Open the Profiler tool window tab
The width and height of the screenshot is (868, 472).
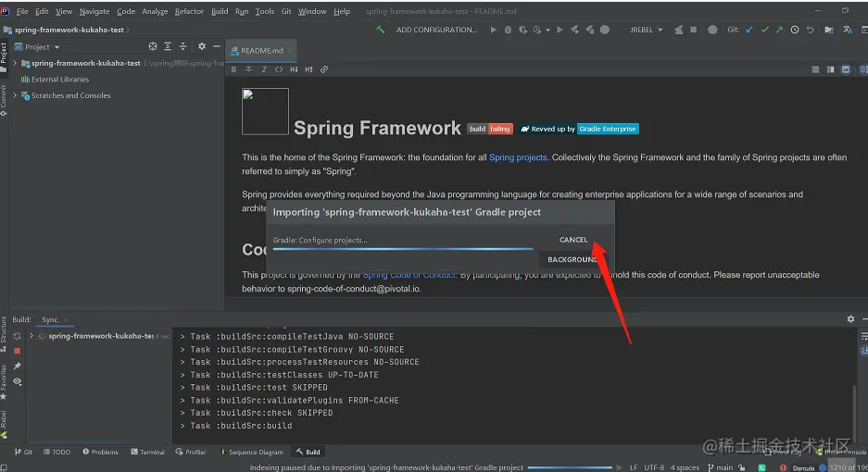[191, 452]
